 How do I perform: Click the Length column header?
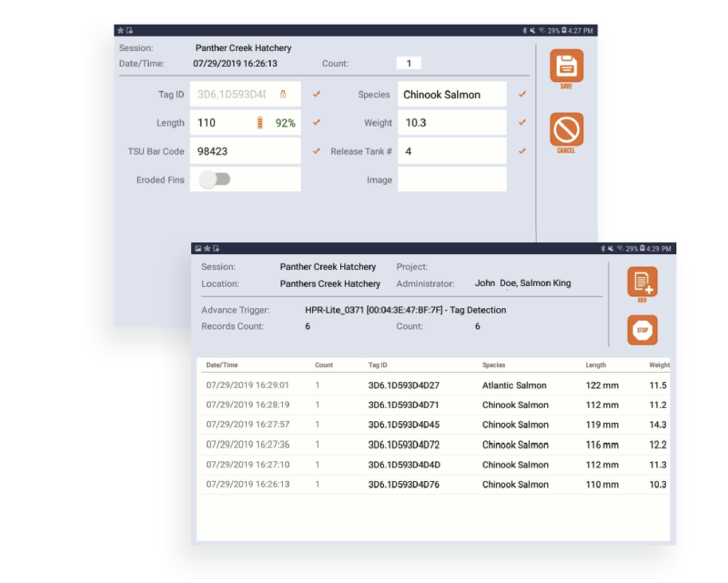click(596, 366)
